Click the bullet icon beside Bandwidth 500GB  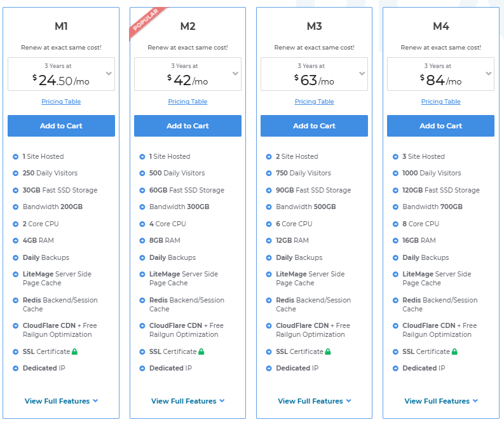click(269, 207)
